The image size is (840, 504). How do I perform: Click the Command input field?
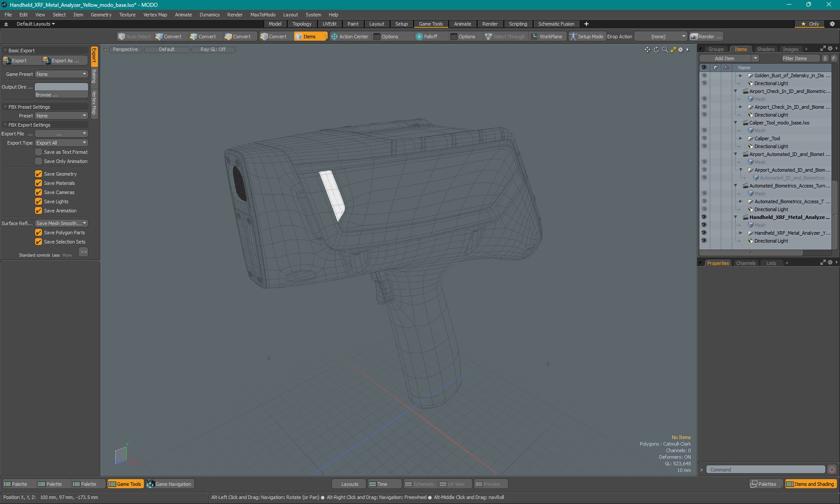pos(765,469)
